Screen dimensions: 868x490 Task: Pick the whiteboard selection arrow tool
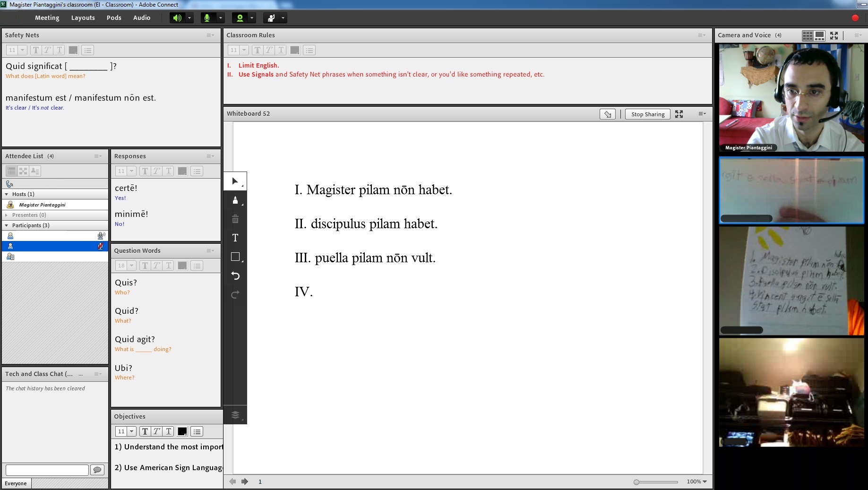click(235, 181)
